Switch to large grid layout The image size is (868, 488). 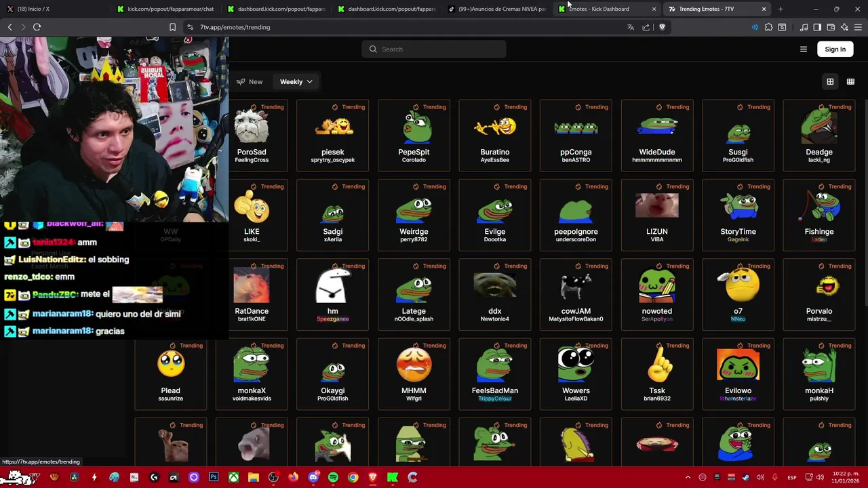[830, 81]
